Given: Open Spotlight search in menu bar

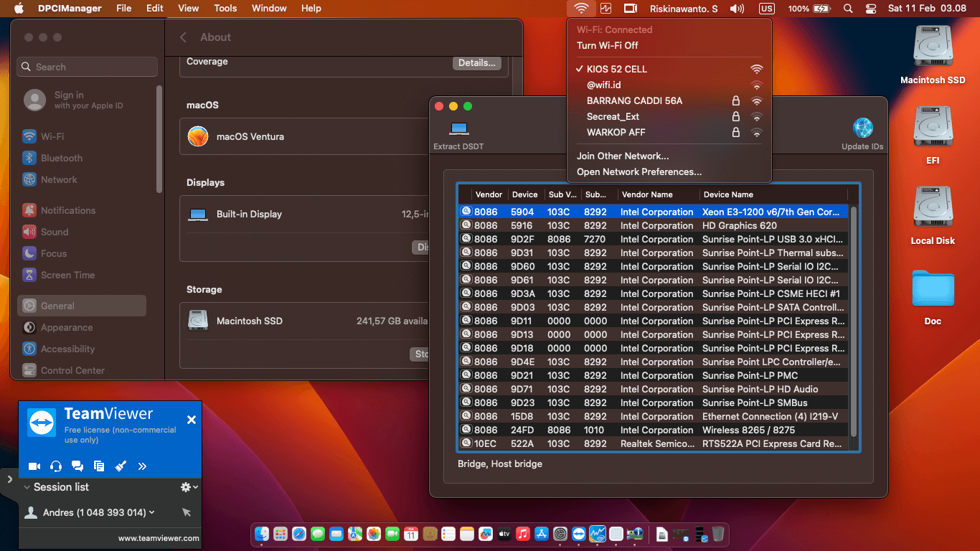Looking at the screenshot, I should click(x=848, y=9).
